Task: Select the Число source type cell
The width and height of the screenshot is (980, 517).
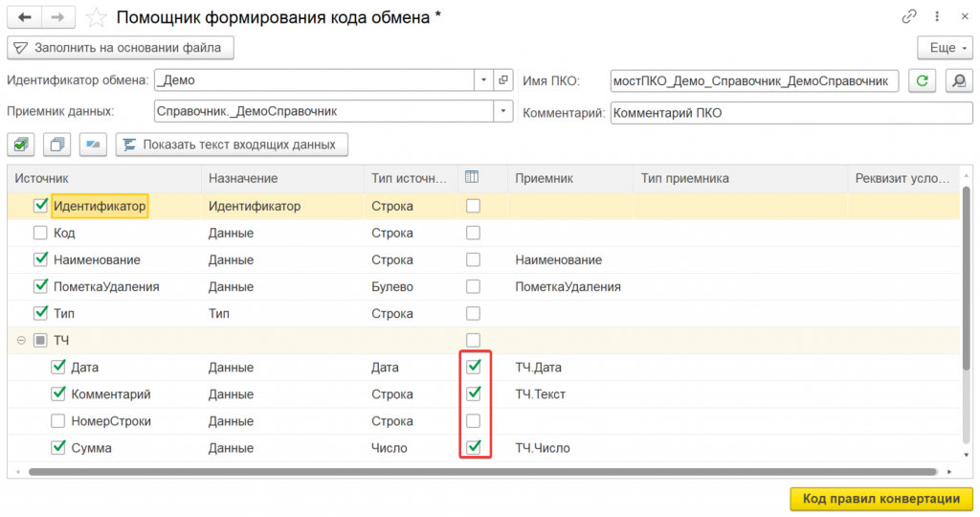Action: (411, 448)
